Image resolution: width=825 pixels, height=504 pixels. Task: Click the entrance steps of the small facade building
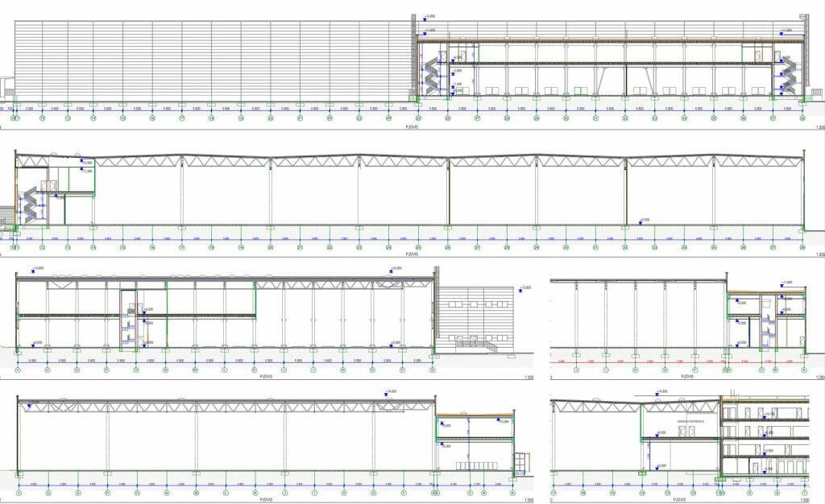[x=483, y=345]
